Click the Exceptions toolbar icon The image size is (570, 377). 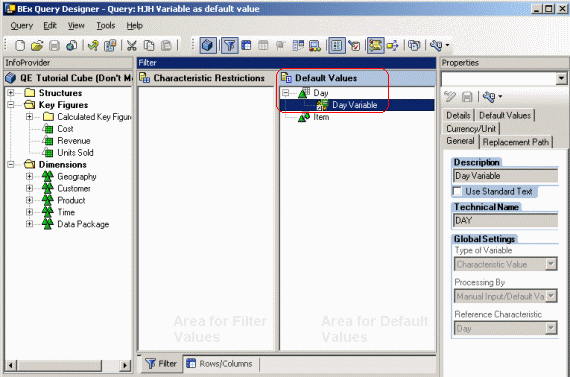tap(298, 45)
